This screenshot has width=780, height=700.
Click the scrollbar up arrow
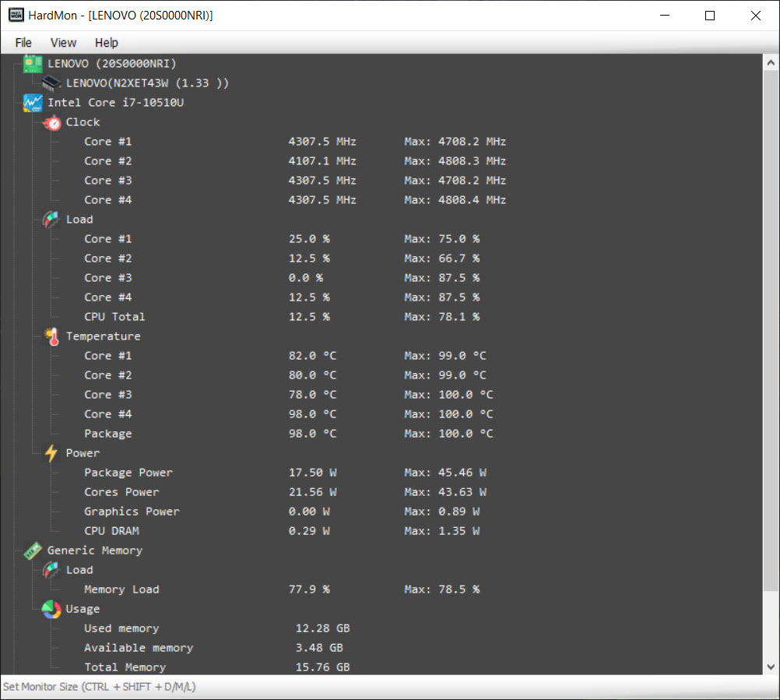771,63
